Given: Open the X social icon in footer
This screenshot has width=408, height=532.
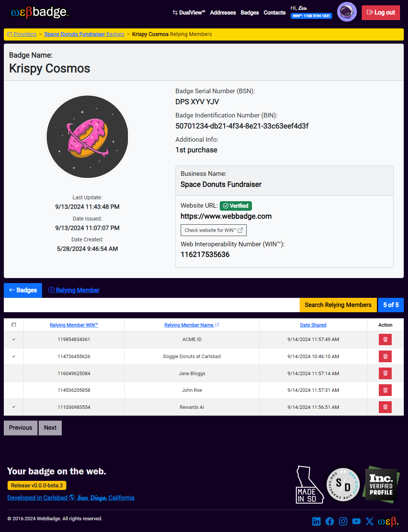Looking at the screenshot, I should click(369, 521).
